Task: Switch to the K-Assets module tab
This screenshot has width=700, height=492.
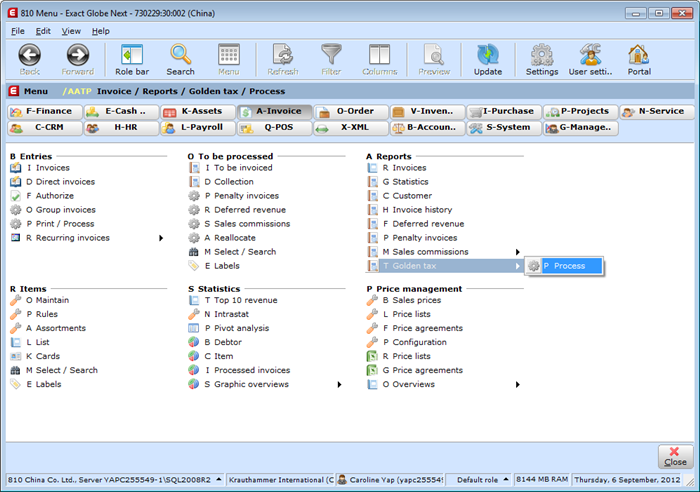Action: (198, 112)
